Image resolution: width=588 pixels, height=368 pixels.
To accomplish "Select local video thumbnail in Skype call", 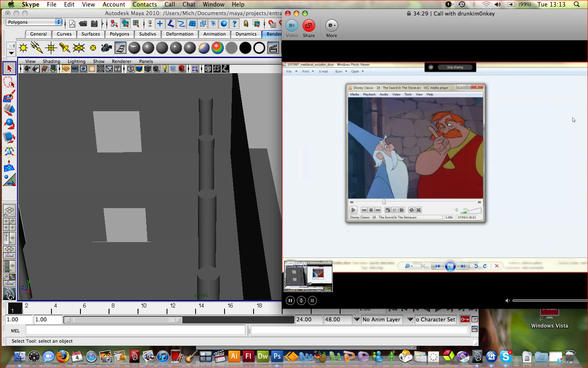I will (x=308, y=276).
